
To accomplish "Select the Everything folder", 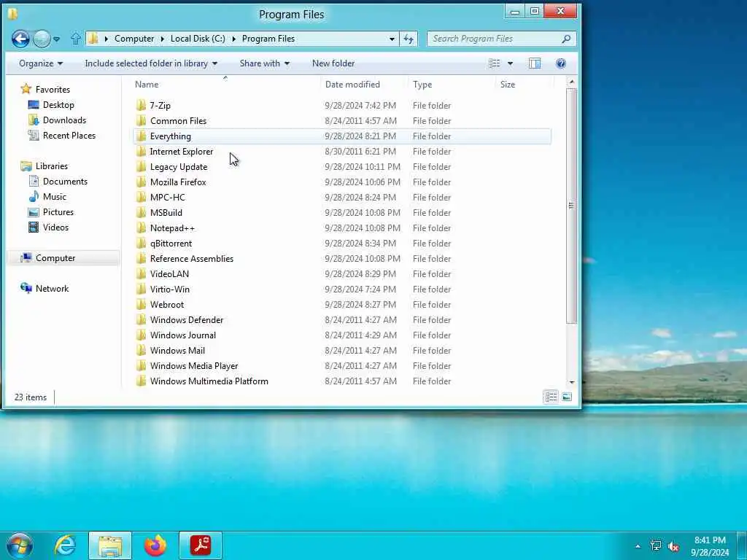I will pyautogui.click(x=170, y=136).
